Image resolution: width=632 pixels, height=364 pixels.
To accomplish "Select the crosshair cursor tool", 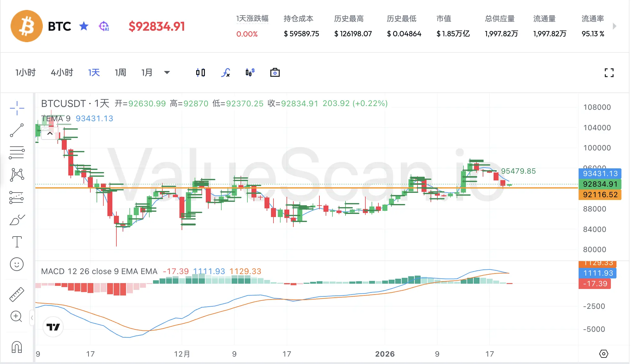I will pos(17,108).
